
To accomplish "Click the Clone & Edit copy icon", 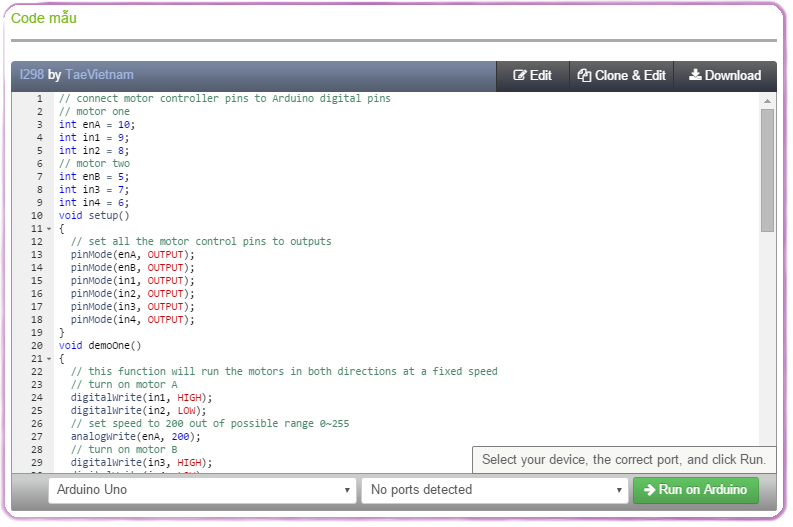I will (x=584, y=75).
